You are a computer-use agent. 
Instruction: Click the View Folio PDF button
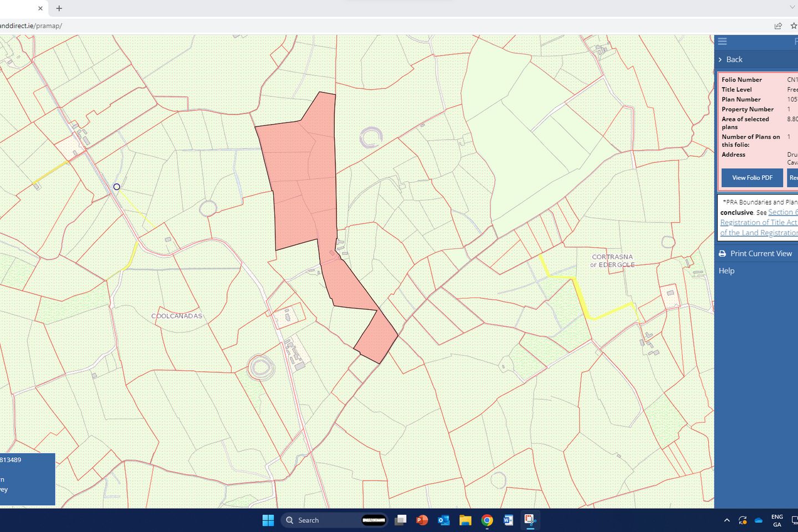point(752,177)
